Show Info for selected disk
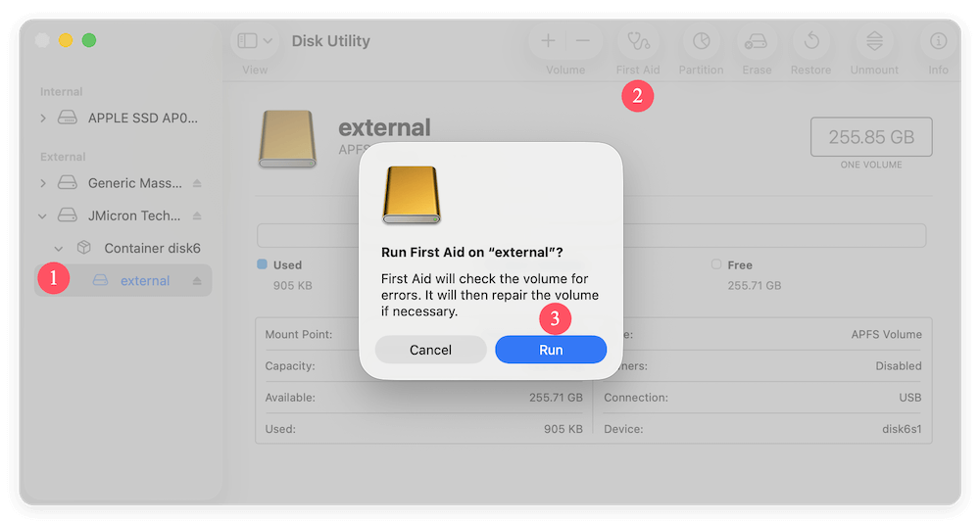This screenshot has width=980, height=524. click(x=938, y=41)
